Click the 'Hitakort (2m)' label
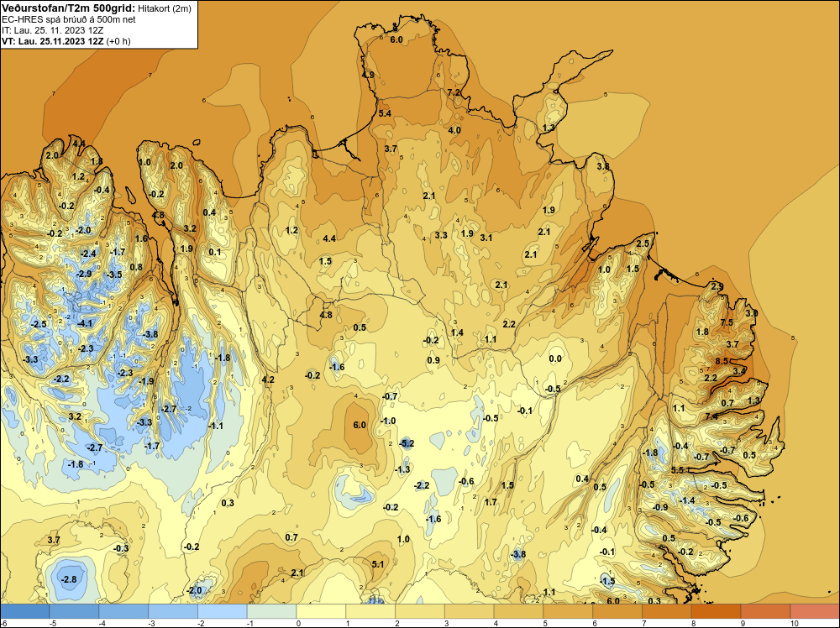This screenshot has height=628, width=840. (x=165, y=8)
